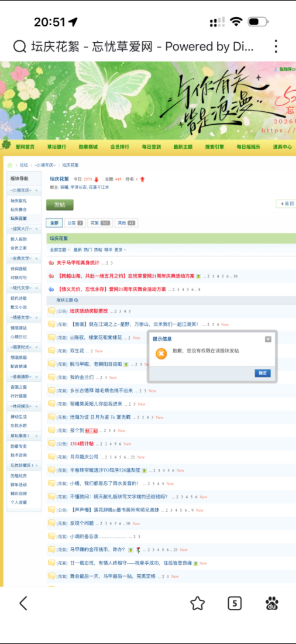Screen dimensions: 296x644
Task: Close the 提示信息 dialog with the X
Action: pyautogui.click(x=268, y=339)
